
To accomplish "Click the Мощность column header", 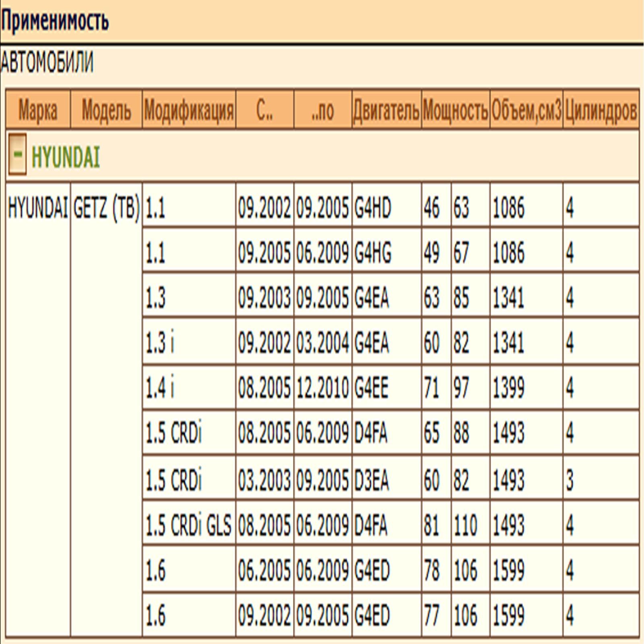I will point(456,110).
